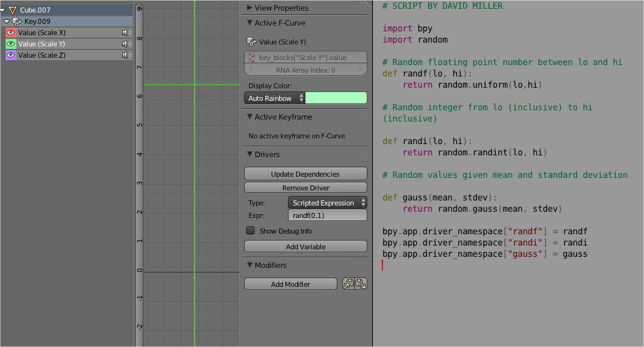Click the driver_namespace["randi"] = randi line
The image size is (644, 347).
(484, 242)
